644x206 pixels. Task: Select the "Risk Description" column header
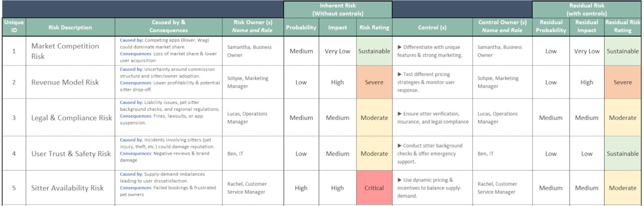(x=70, y=28)
